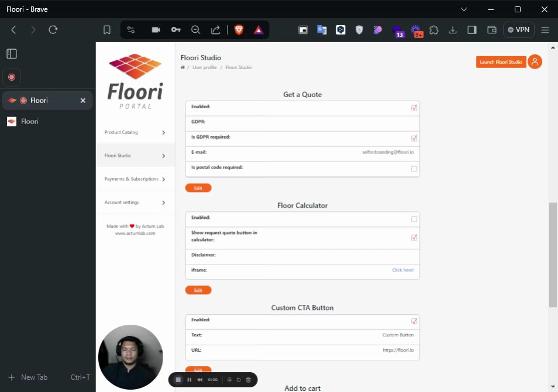Click the browser back arrow
558x392 pixels.
coord(13,30)
